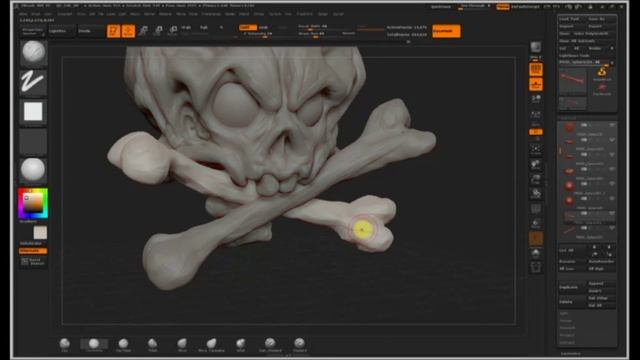This screenshot has width=640, height=360.
Task: Select the active bone tool thumbnail
Action: pos(573,80)
